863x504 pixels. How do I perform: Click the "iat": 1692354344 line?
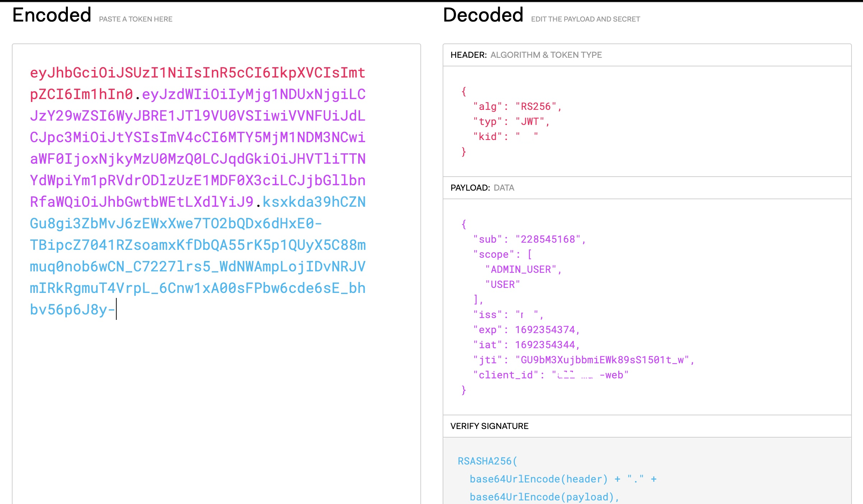526,345
